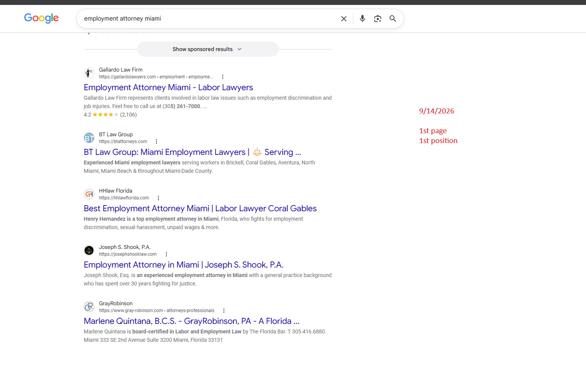Open more options for Gallardo Law Firm result
The width and height of the screenshot is (586, 392).
(x=223, y=77)
